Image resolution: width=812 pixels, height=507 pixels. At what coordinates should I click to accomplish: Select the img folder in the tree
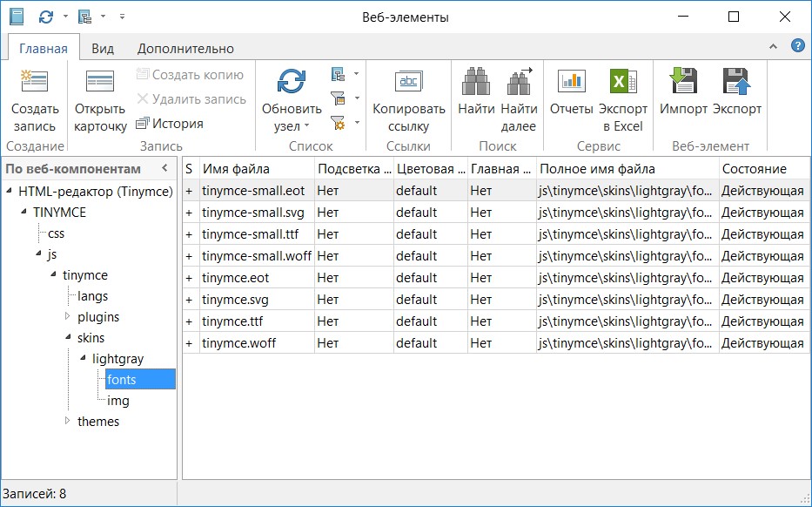point(118,400)
